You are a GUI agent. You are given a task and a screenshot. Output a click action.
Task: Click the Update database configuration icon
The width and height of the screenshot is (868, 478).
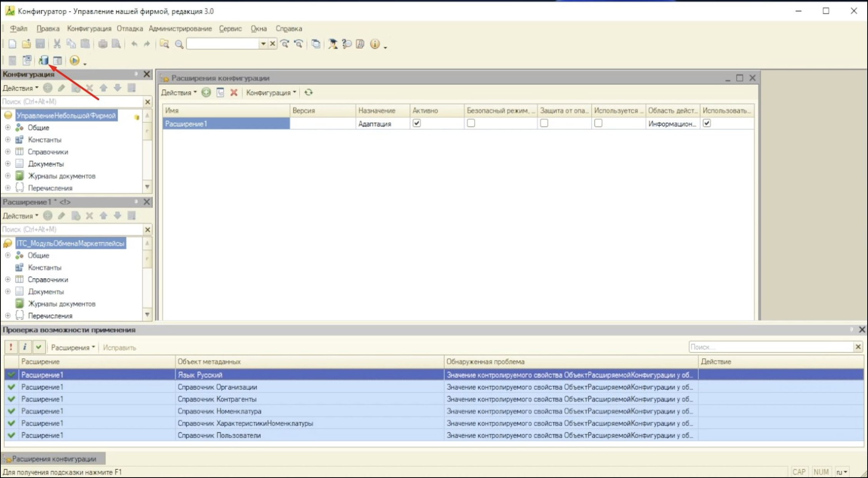click(x=43, y=60)
